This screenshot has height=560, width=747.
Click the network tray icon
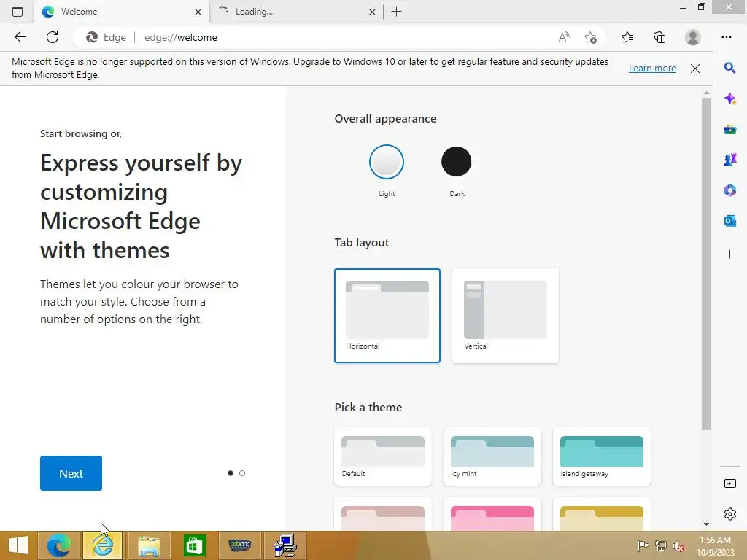[x=661, y=545]
